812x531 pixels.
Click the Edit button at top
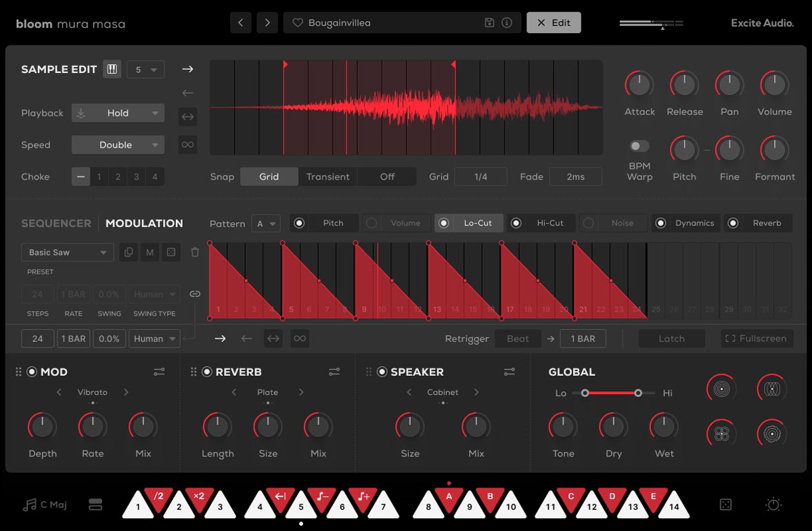554,23
